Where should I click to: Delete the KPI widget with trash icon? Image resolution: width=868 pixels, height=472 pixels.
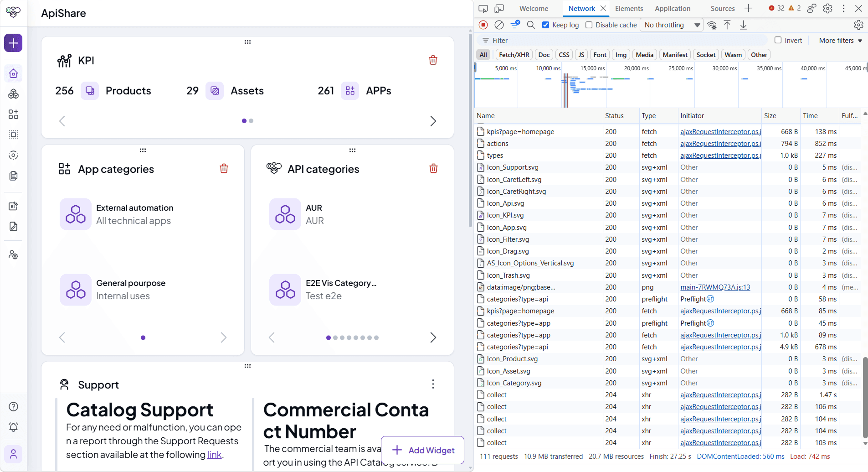(433, 60)
